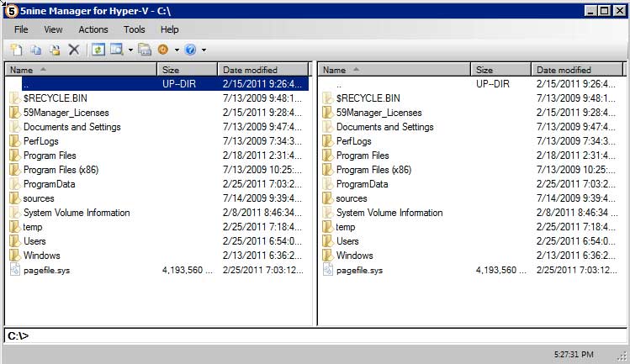Open the Tools menu
Viewport: 630px width, 364px height.
pos(135,29)
